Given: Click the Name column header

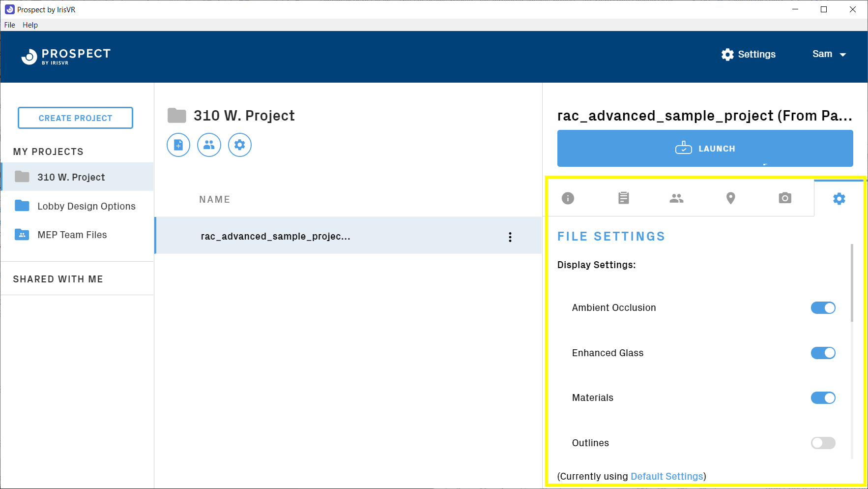Looking at the screenshot, I should [215, 199].
